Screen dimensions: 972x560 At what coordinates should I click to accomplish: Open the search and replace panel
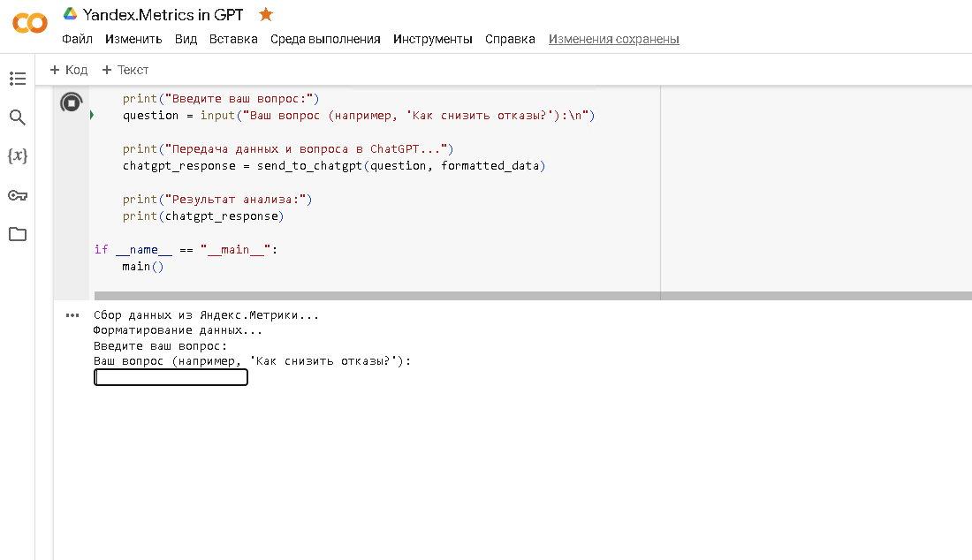click(18, 117)
